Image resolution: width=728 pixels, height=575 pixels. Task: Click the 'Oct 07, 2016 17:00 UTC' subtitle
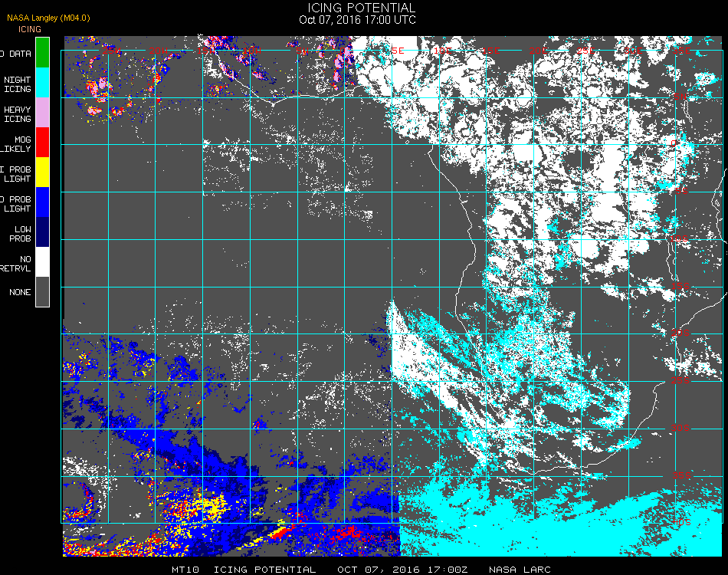[358, 20]
